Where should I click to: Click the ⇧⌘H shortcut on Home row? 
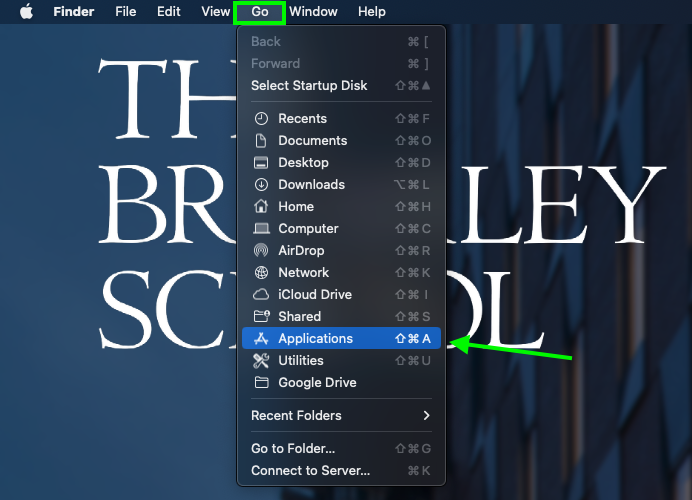(413, 206)
